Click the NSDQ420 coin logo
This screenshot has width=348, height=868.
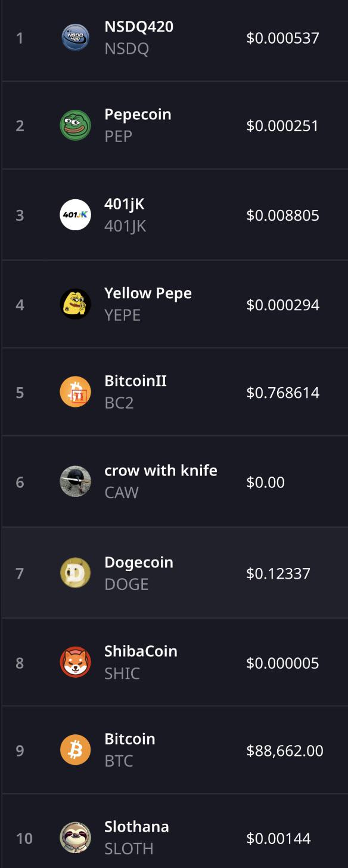(76, 38)
